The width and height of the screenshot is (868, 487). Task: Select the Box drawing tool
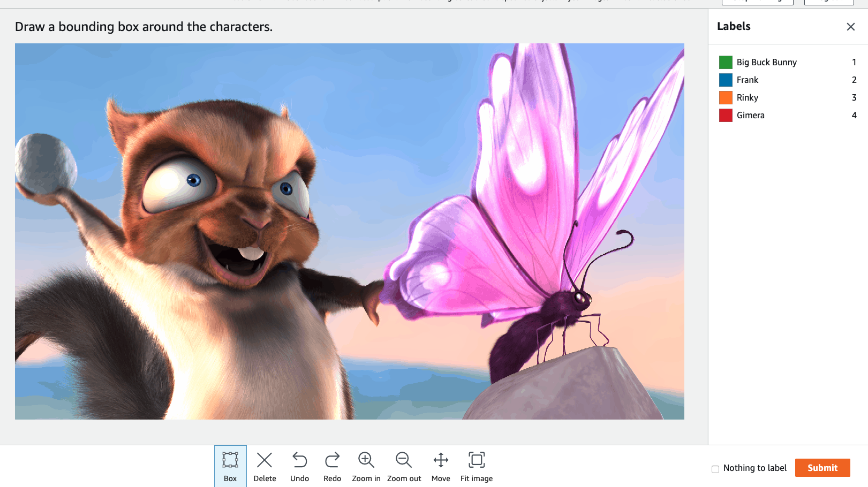point(230,466)
